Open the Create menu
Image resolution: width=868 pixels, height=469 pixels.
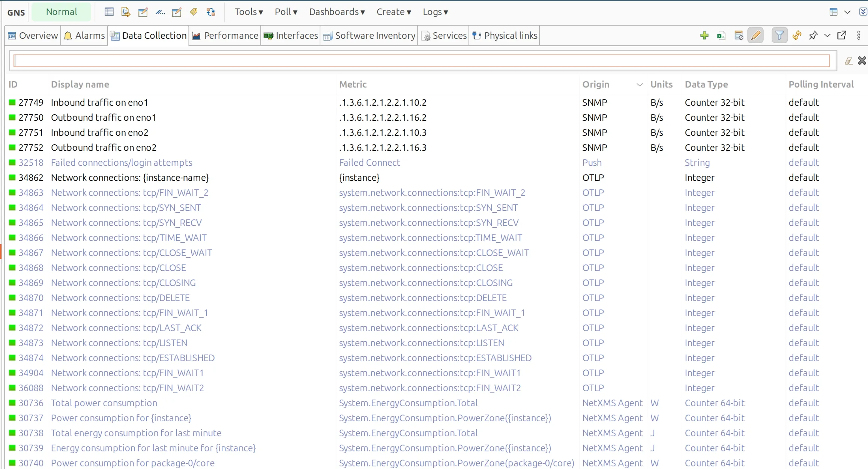(394, 12)
